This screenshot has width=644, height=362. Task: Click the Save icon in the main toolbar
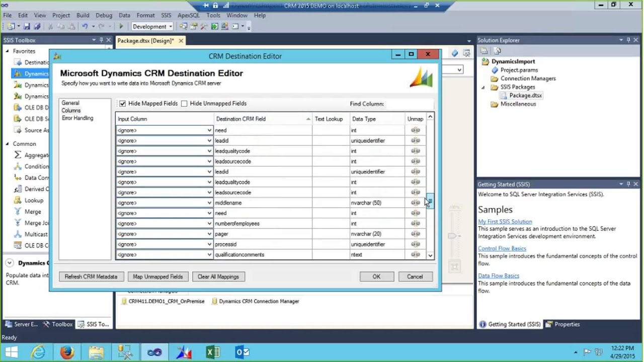click(x=27, y=27)
